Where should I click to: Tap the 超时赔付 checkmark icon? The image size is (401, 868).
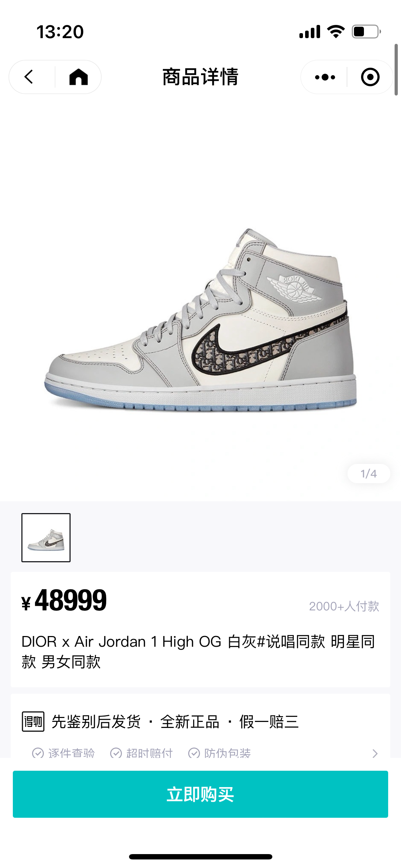pos(116,753)
